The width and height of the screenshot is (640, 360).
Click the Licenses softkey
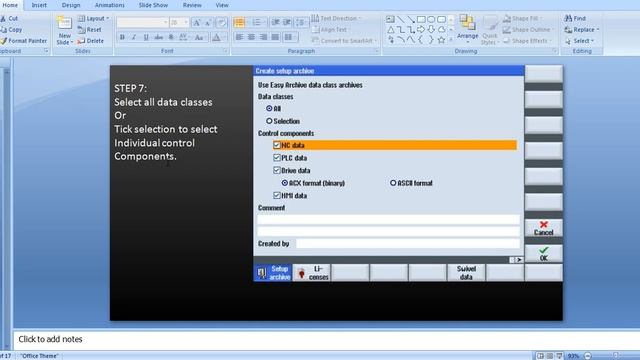[312, 273]
